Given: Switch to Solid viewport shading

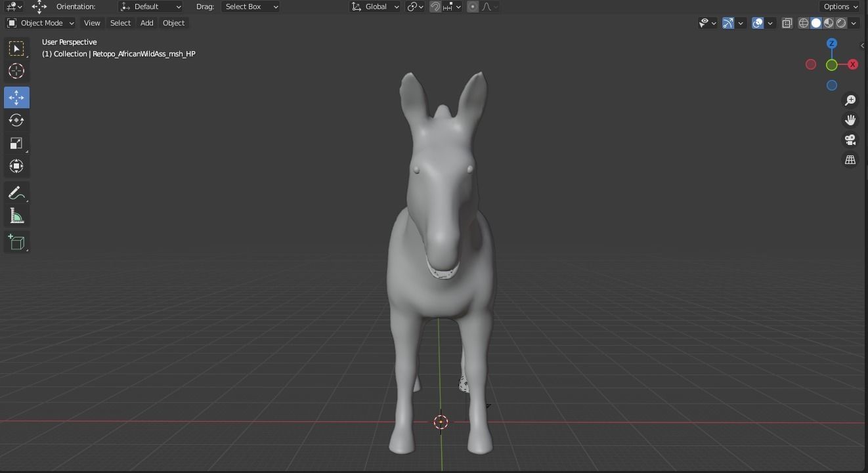Looking at the screenshot, I should (816, 23).
